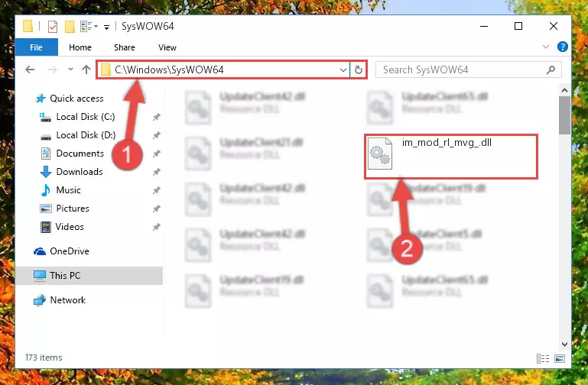
Task: Click the 173 items status text
Action: (44, 357)
